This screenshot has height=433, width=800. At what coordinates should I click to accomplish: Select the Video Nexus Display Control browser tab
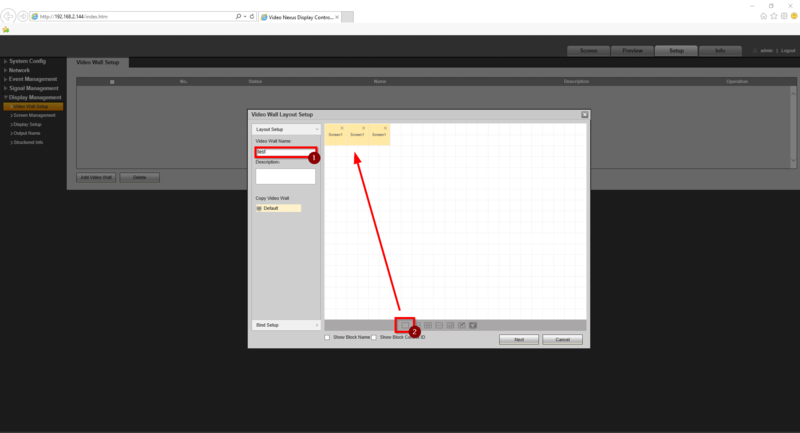click(x=297, y=17)
